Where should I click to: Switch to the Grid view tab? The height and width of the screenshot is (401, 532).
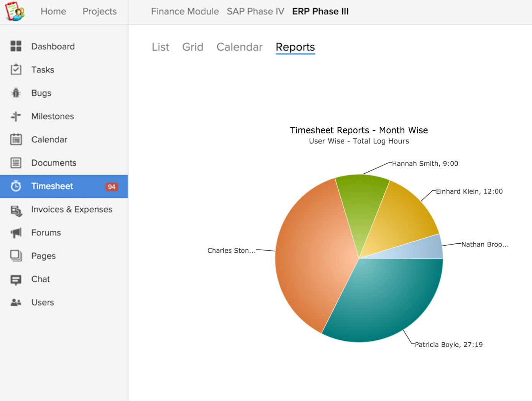click(x=192, y=47)
